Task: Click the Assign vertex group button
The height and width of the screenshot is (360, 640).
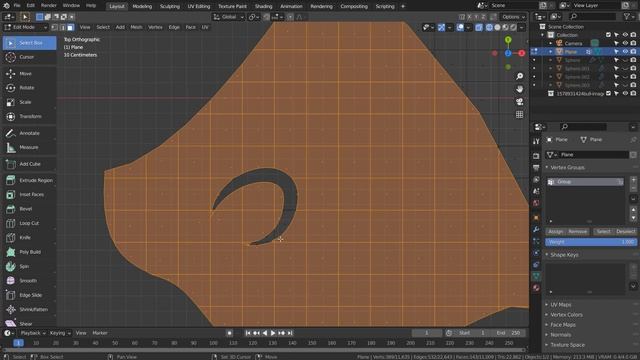Action: [556, 231]
